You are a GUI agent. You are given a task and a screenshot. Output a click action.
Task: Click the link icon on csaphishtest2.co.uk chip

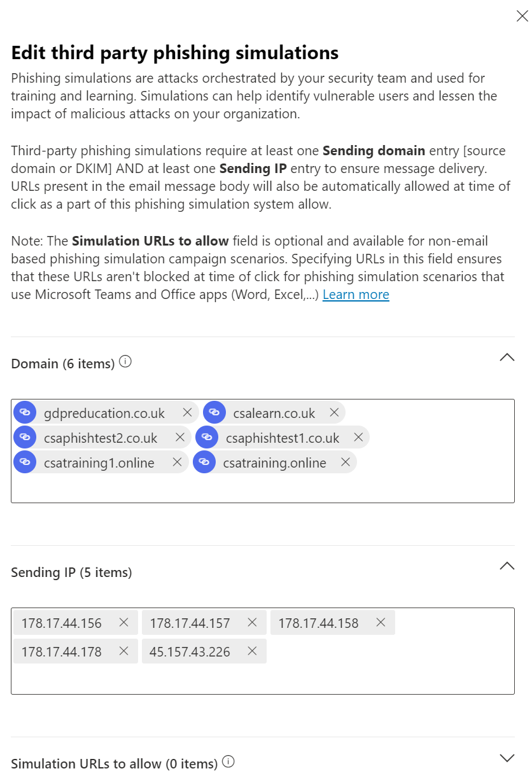tap(25, 437)
